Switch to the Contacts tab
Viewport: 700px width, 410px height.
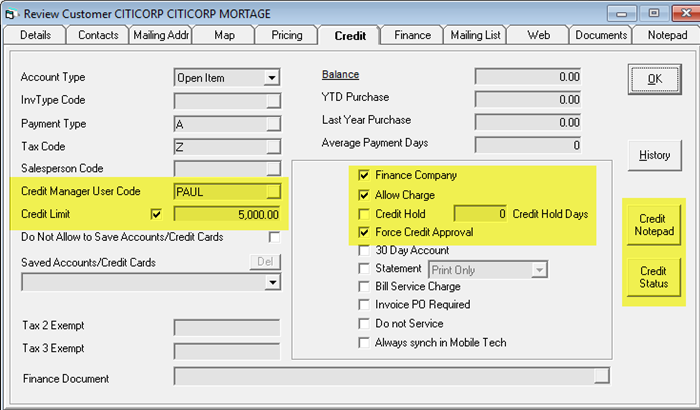coord(98,35)
